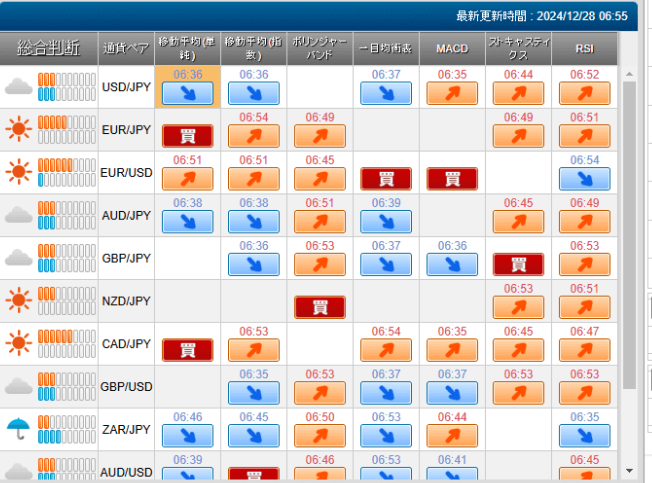Image resolution: width=652 pixels, height=483 pixels.
Task: Click the GBP/USD MACD down arrow icon
Action: point(452,392)
